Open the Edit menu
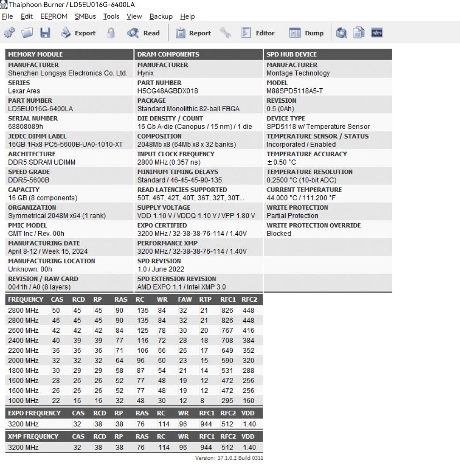 click(x=27, y=16)
